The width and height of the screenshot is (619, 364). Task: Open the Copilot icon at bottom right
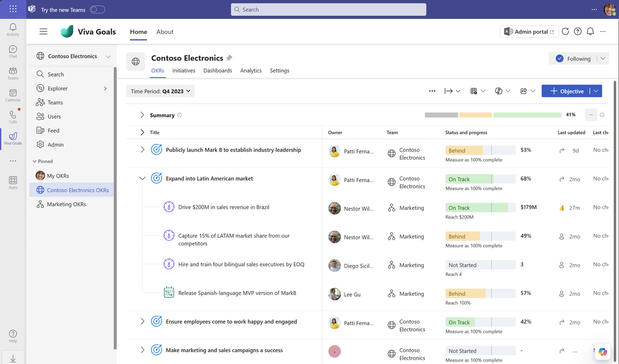602,352
